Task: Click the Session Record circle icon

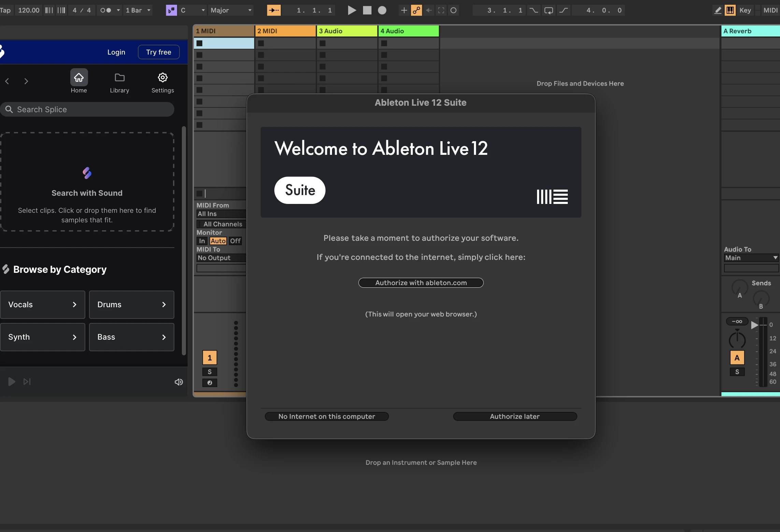Action: [x=453, y=10]
